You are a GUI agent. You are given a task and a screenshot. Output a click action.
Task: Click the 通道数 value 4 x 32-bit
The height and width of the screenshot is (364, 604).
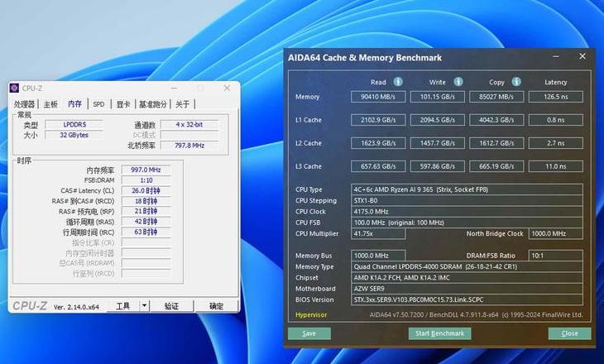click(x=189, y=124)
